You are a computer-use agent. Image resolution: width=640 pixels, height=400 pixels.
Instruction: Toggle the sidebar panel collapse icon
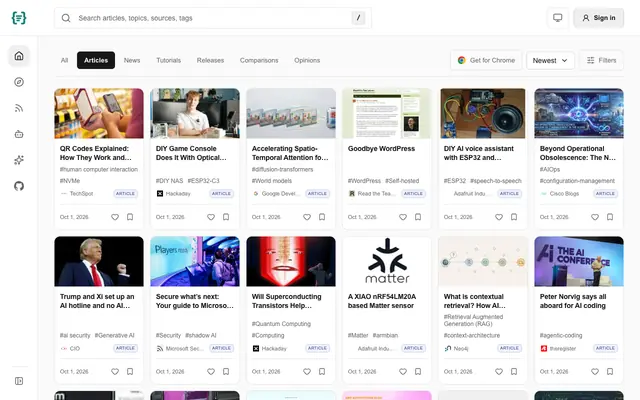(x=19, y=381)
